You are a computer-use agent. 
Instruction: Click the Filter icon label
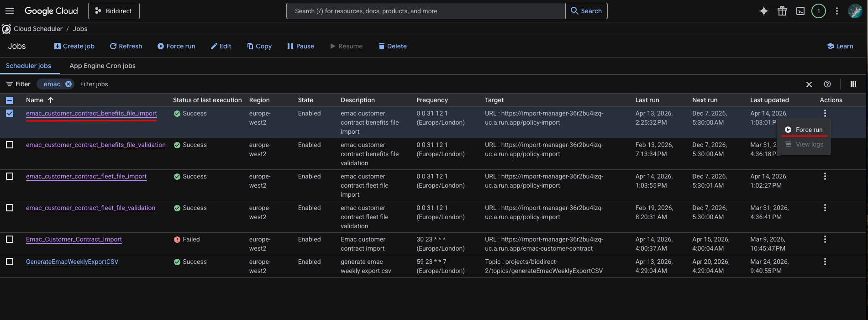point(18,84)
